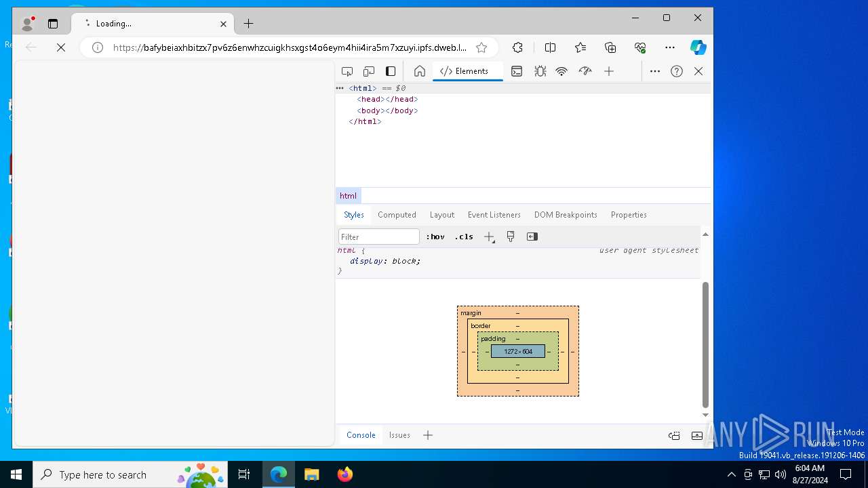The height and width of the screenshot is (488, 868).
Task: Close the Loading tab
Action: point(223,24)
